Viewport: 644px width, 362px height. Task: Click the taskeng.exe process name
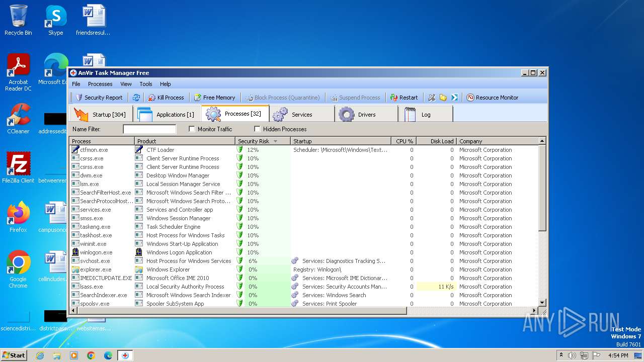pos(95,227)
